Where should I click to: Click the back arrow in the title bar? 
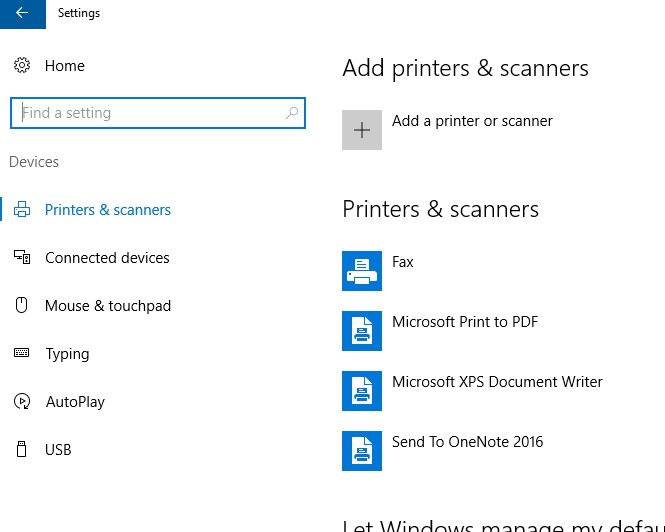click(22, 14)
